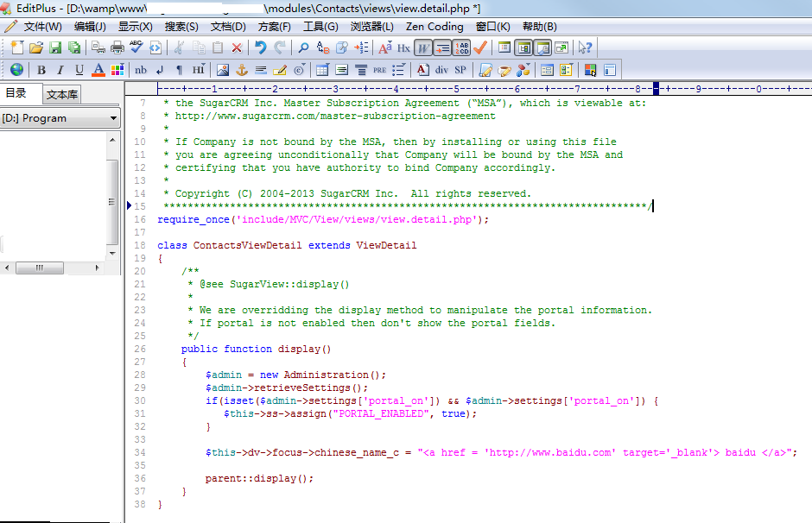Save all open files
812x523 pixels.
[x=74, y=47]
